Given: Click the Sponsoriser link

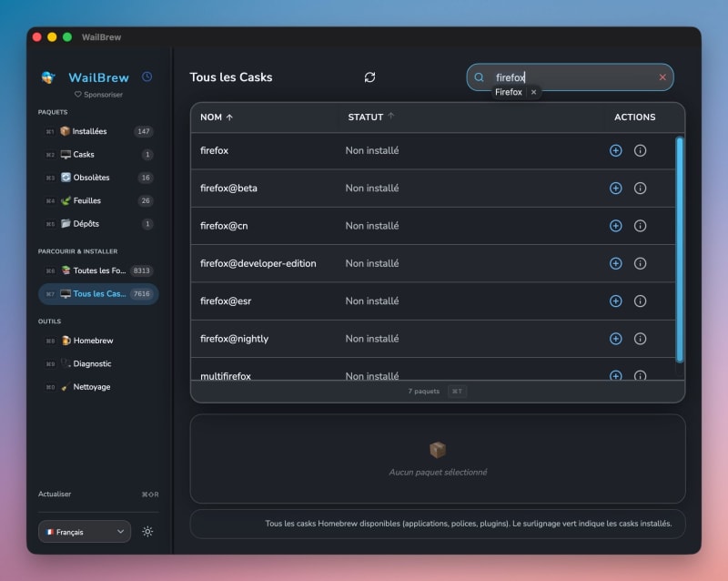Looking at the screenshot, I should tap(98, 95).
